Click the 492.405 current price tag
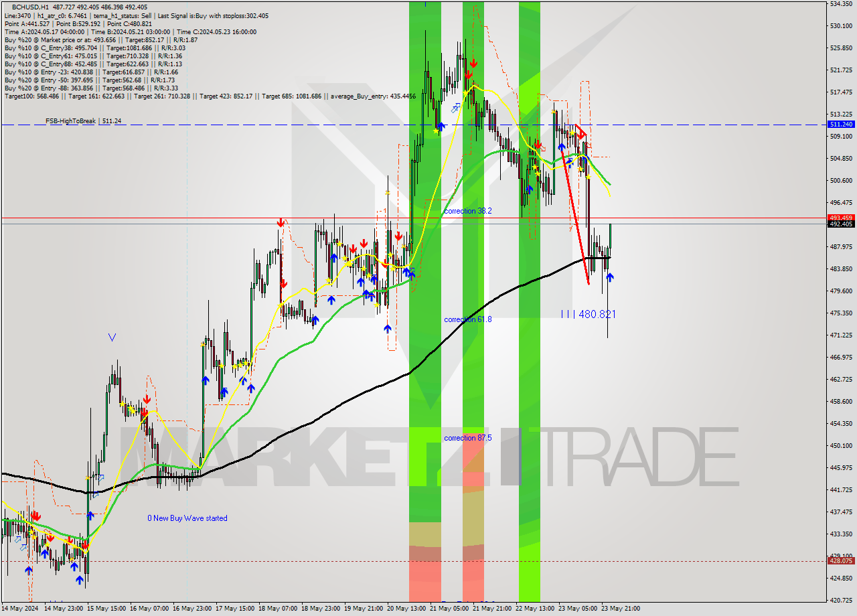The image size is (857, 616). 841,224
